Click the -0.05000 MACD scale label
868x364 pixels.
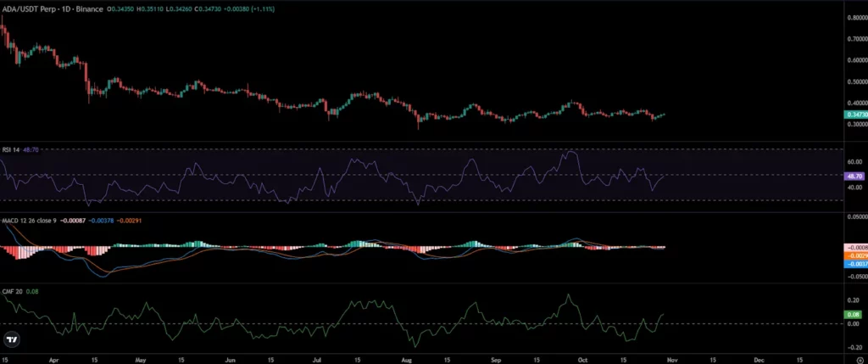click(856, 276)
